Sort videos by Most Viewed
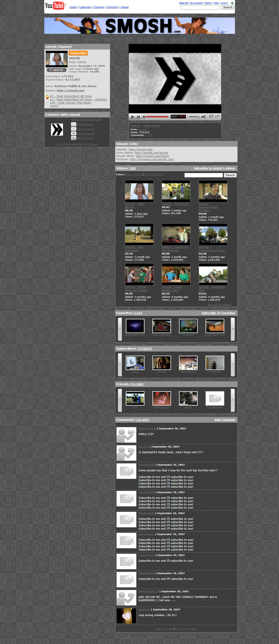Screen dimensions: 279x644 tap(134, 174)
